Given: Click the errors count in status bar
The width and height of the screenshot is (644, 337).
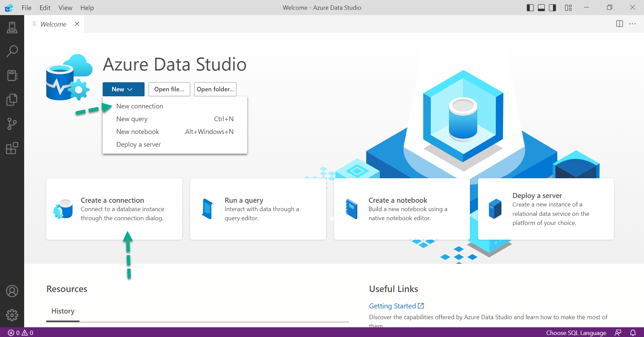Looking at the screenshot, I should click(x=14, y=333).
